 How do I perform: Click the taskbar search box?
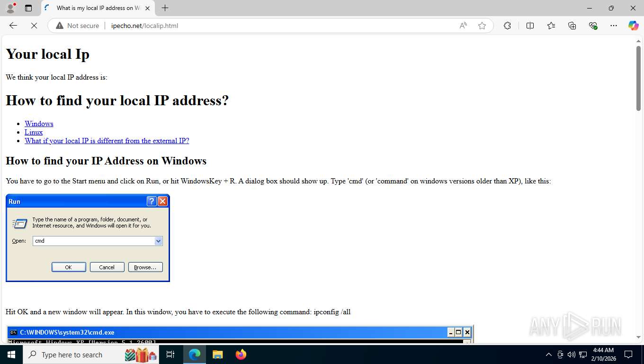[91, 355]
